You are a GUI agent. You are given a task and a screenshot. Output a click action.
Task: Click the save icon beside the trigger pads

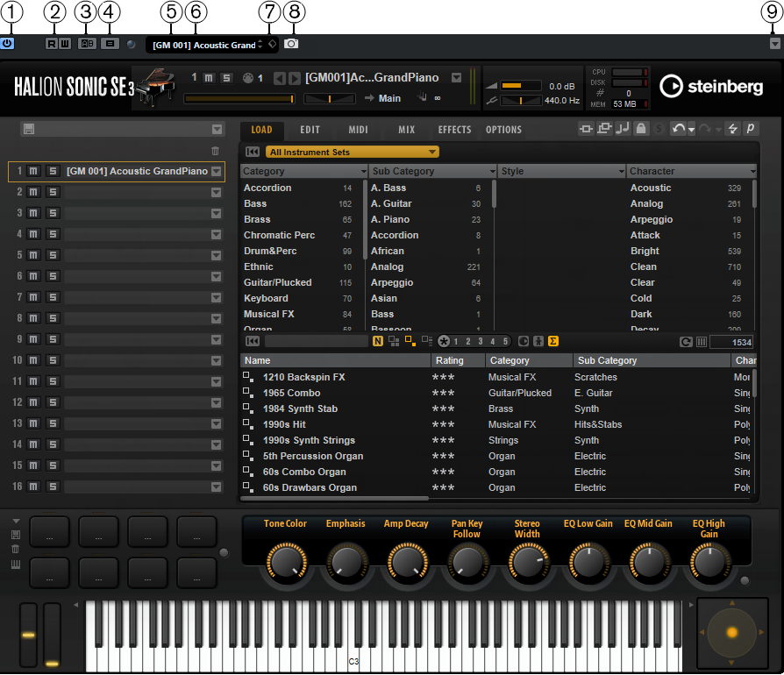pos(16,534)
